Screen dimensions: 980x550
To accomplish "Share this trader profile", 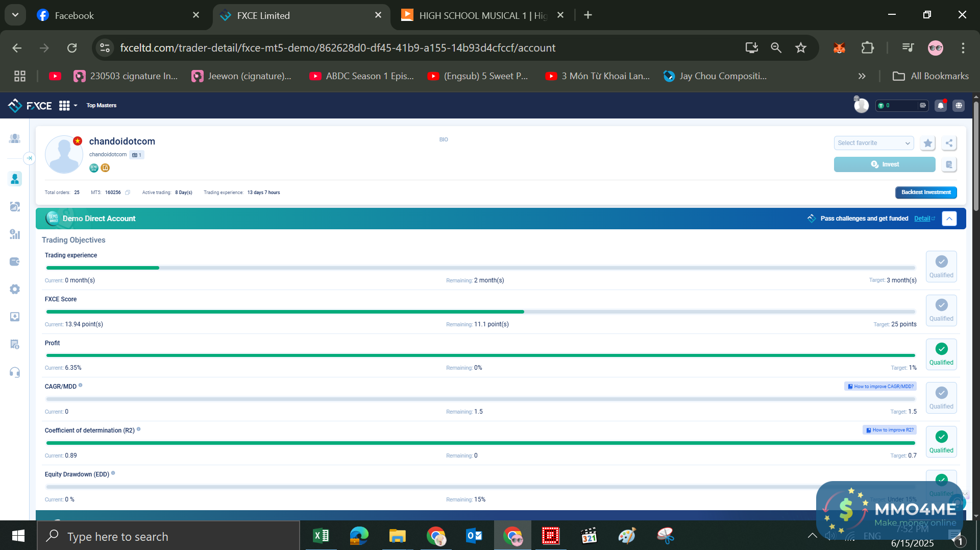I will [949, 143].
